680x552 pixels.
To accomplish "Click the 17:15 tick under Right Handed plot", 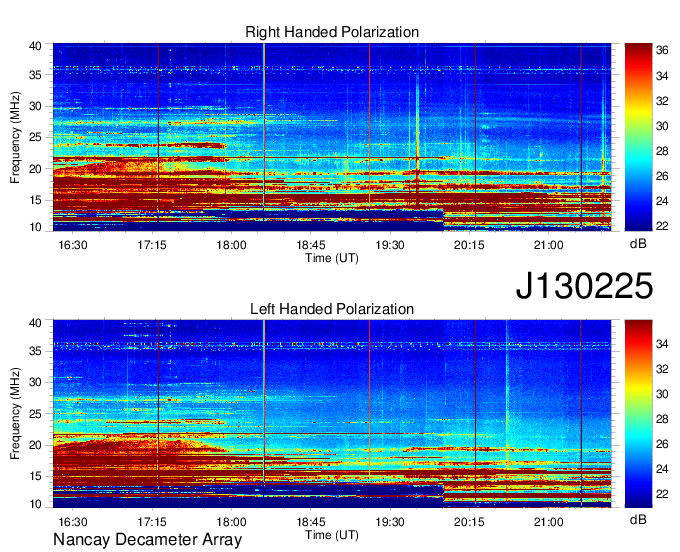I will [x=152, y=245].
